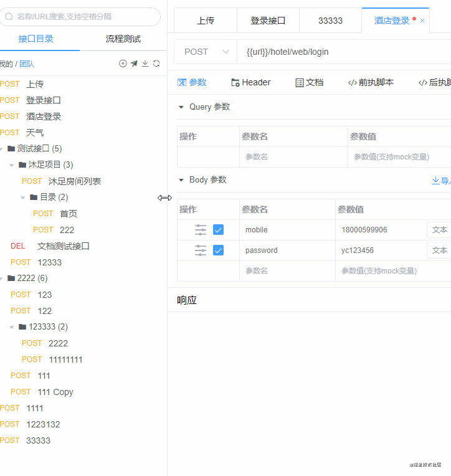Click the empty Body 参数值 input
This screenshot has width=451, height=476.
click(393, 271)
